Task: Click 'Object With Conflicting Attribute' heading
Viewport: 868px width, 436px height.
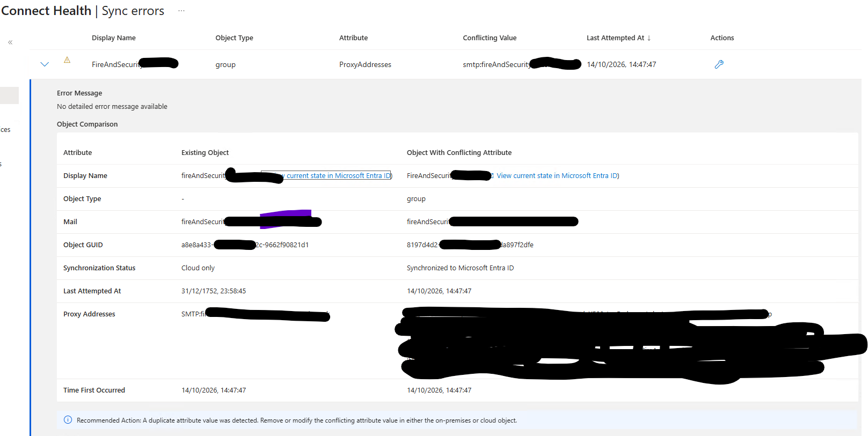Action: tap(459, 153)
